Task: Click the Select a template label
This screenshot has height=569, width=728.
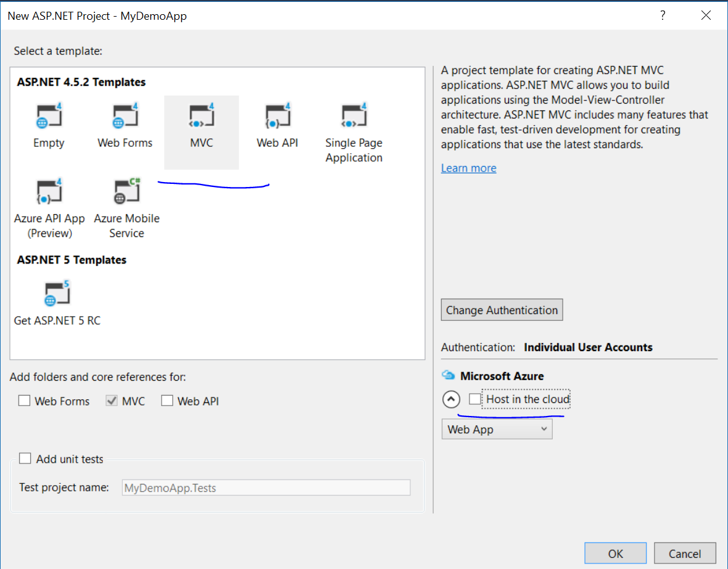Action: [58, 51]
